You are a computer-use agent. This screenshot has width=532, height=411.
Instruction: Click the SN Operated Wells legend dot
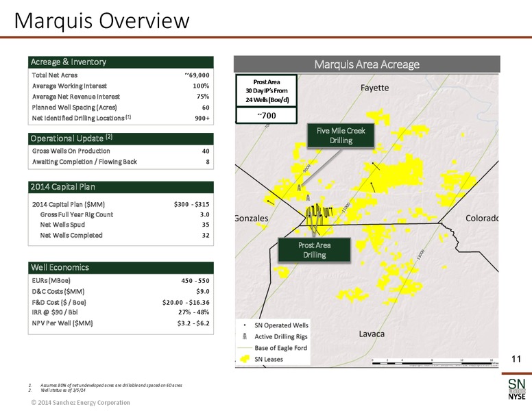(x=245, y=325)
